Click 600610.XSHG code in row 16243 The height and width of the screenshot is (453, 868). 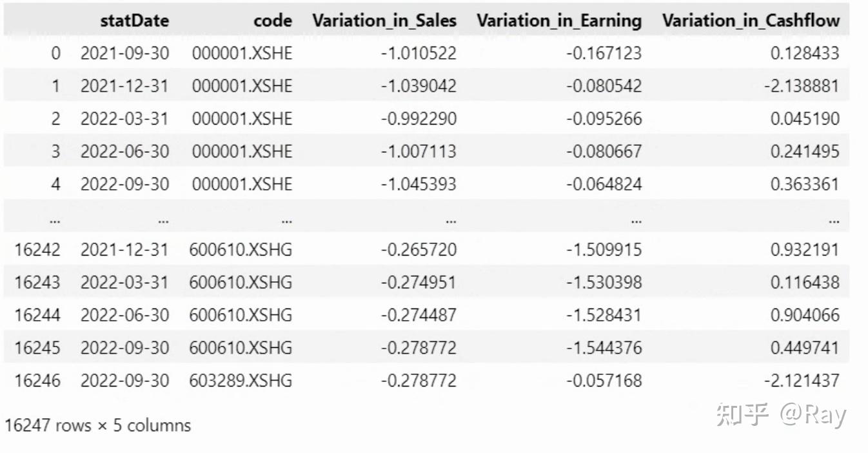click(241, 282)
